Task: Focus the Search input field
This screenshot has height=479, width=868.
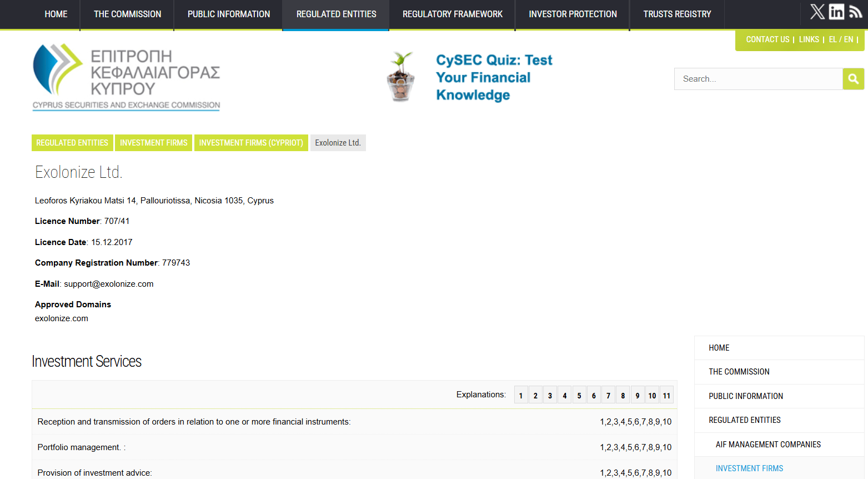Action: pyautogui.click(x=759, y=79)
